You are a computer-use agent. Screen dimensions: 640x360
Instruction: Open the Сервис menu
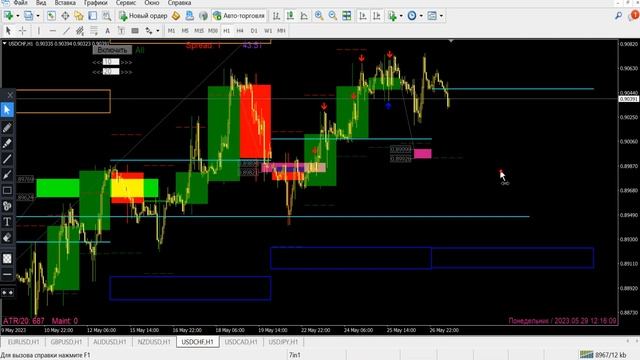point(126,3)
